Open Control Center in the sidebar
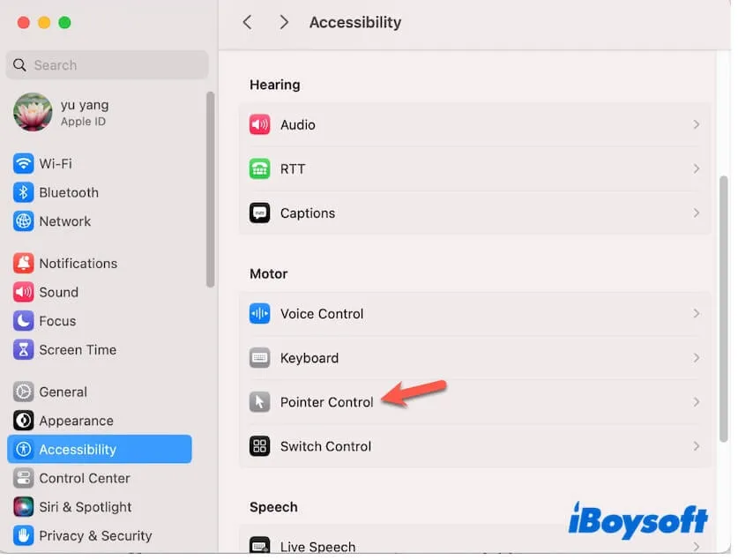 (x=100, y=478)
